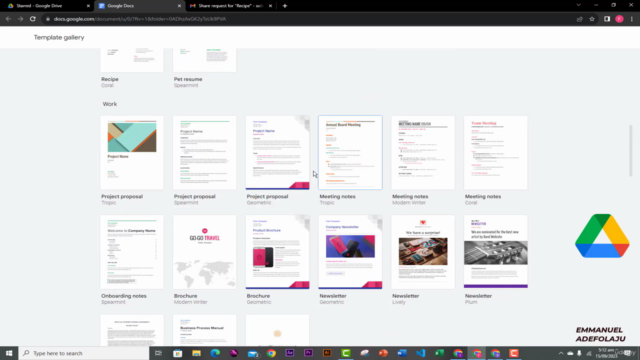Close the Google Docs tab

[x=179, y=6]
